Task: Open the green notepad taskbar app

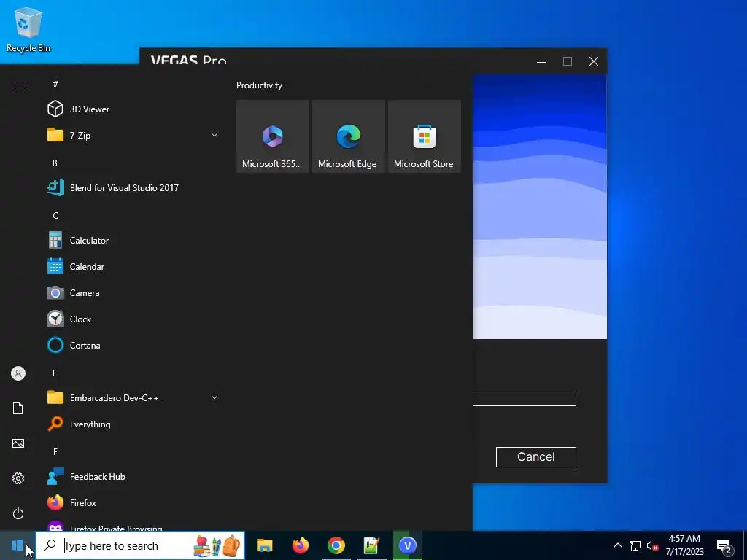Action: [x=371, y=545]
